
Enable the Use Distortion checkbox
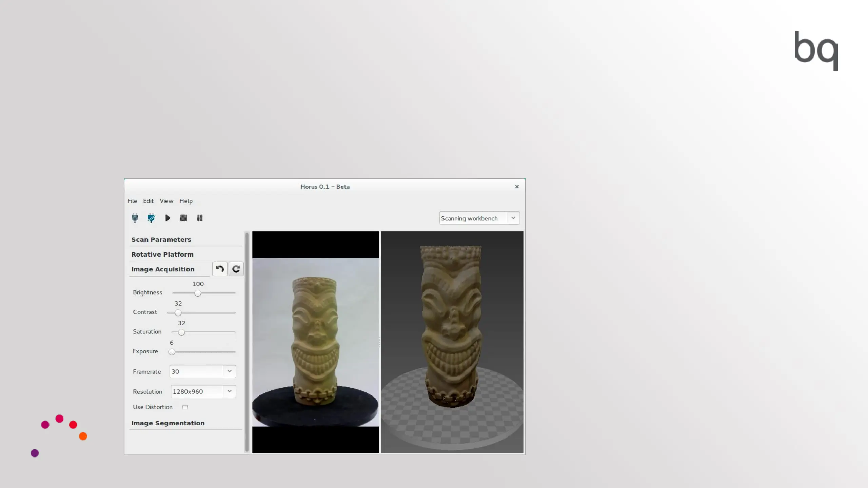185,407
